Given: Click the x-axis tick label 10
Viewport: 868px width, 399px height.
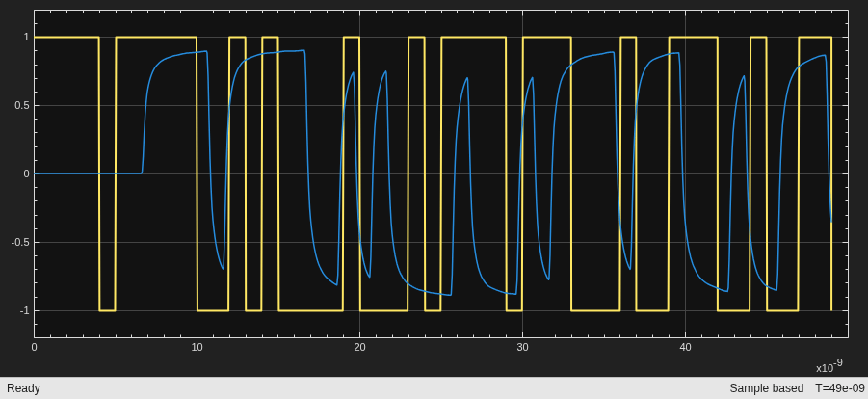Looking at the screenshot, I should (x=197, y=348).
